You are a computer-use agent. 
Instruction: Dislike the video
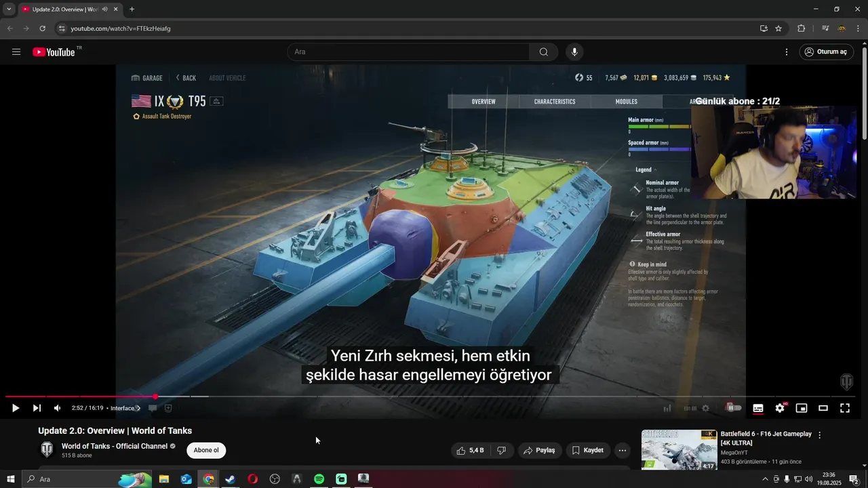[x=502, y=450]
